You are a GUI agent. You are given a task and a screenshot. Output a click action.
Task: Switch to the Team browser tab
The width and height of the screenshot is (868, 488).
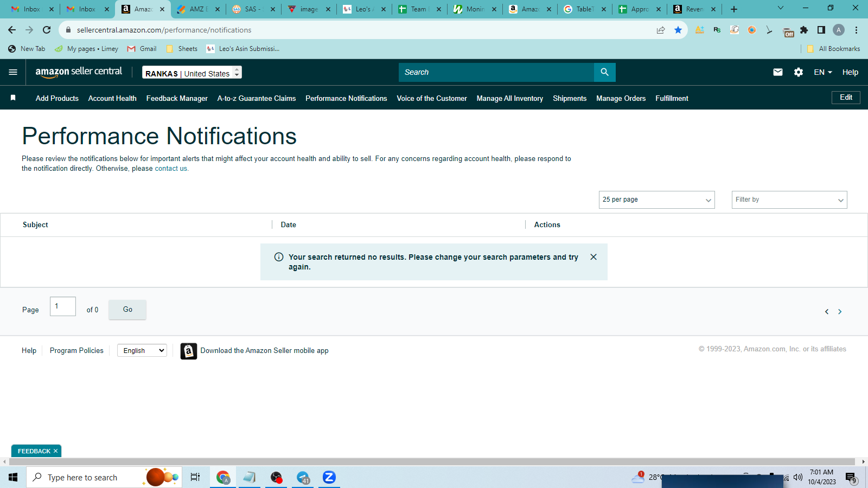pyautogui.click(x=420, y=9)
